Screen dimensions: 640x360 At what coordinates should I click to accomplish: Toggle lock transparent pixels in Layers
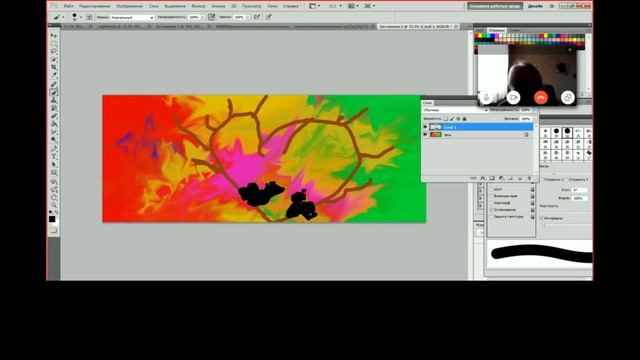[x=446, y=119]
